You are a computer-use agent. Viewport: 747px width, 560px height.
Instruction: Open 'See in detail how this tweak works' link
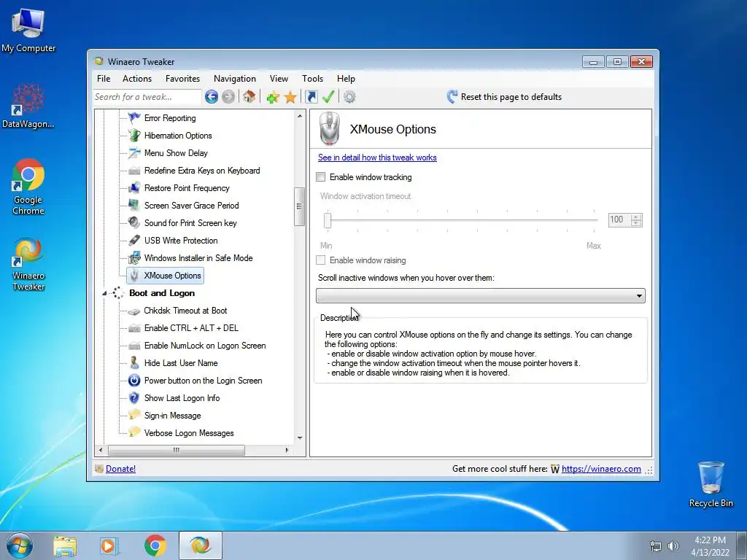coord(377,157)
